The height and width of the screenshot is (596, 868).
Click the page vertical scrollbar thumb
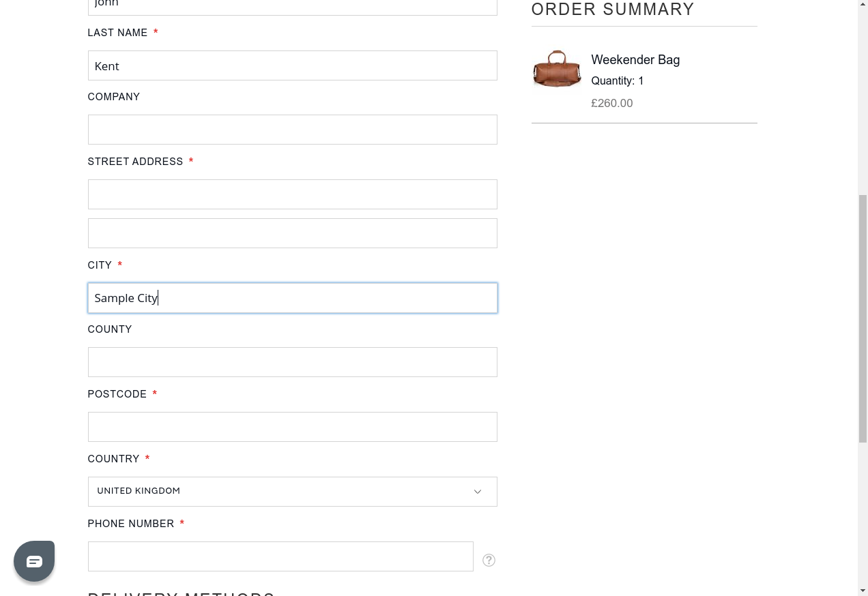tap(863, 318)
